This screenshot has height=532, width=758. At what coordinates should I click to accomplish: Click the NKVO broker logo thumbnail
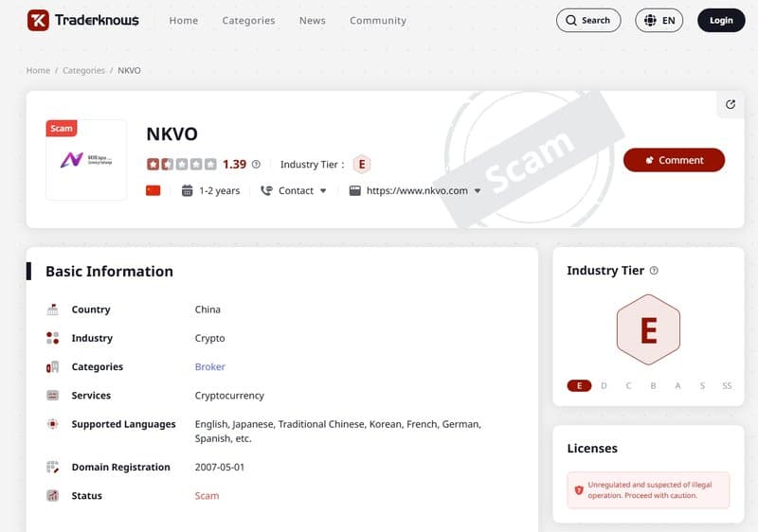click(86, 160)
